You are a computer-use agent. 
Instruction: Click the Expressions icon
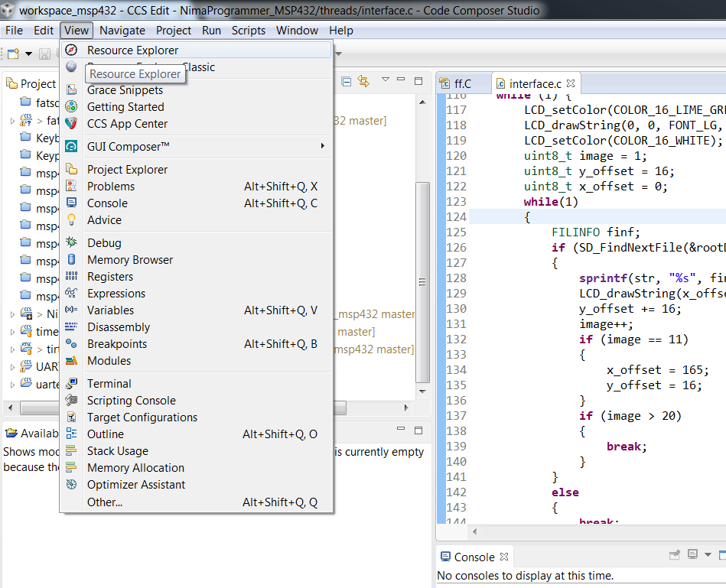point(71,293)
